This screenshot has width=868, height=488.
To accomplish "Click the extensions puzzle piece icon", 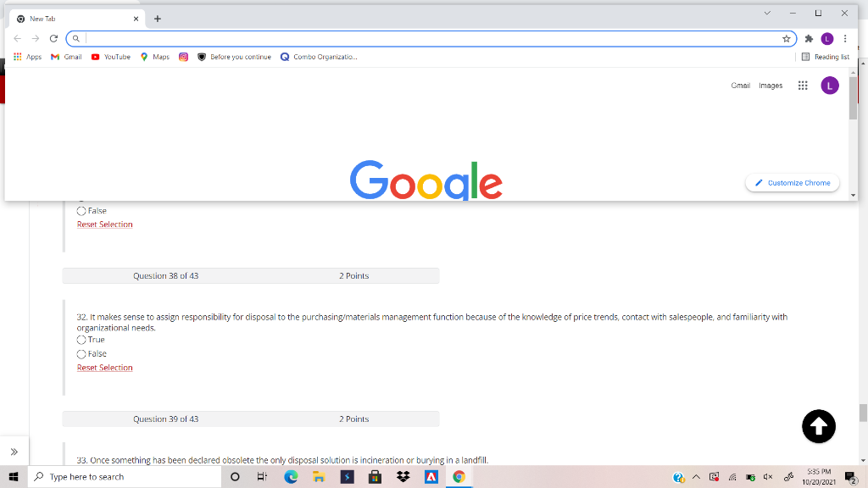I will click(808, 38).
